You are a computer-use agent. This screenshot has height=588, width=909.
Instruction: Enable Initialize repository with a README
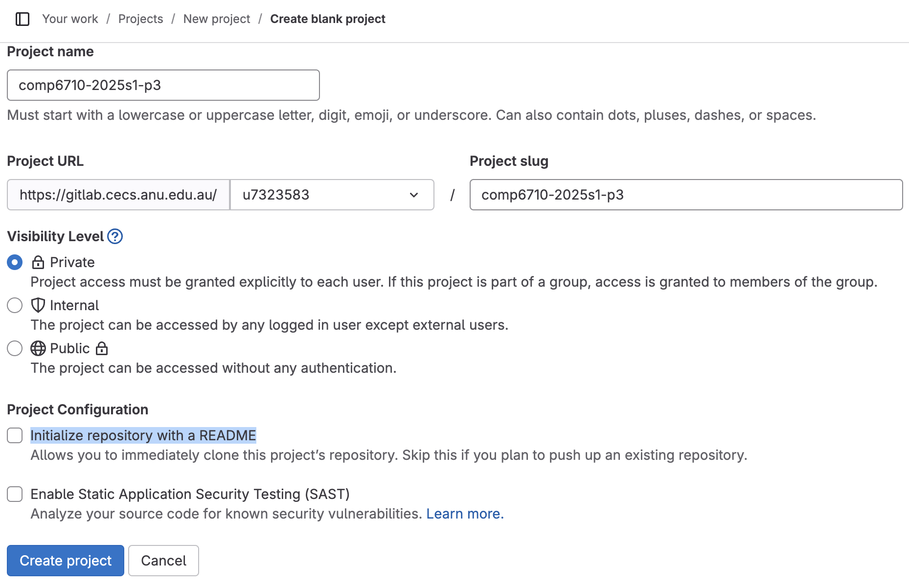click(15, 435)
